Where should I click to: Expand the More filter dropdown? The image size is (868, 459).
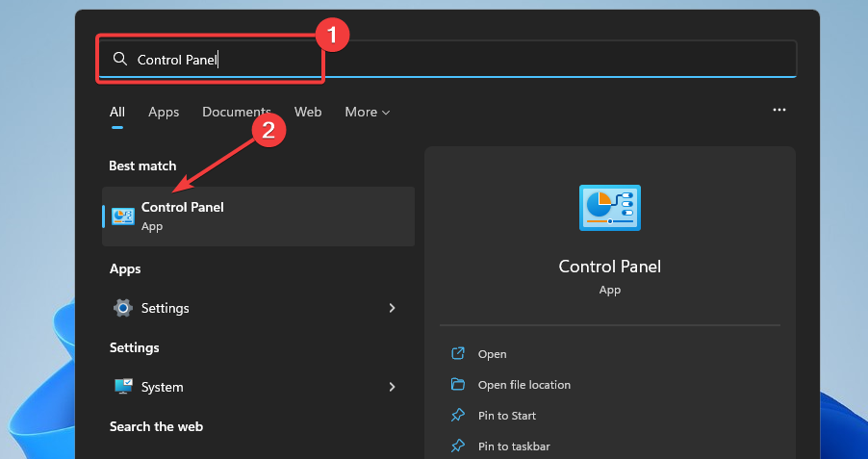click(367, 112)
